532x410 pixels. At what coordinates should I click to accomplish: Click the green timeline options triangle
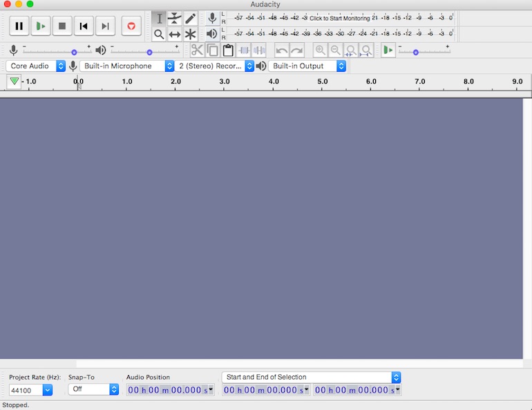click(14, 81)
